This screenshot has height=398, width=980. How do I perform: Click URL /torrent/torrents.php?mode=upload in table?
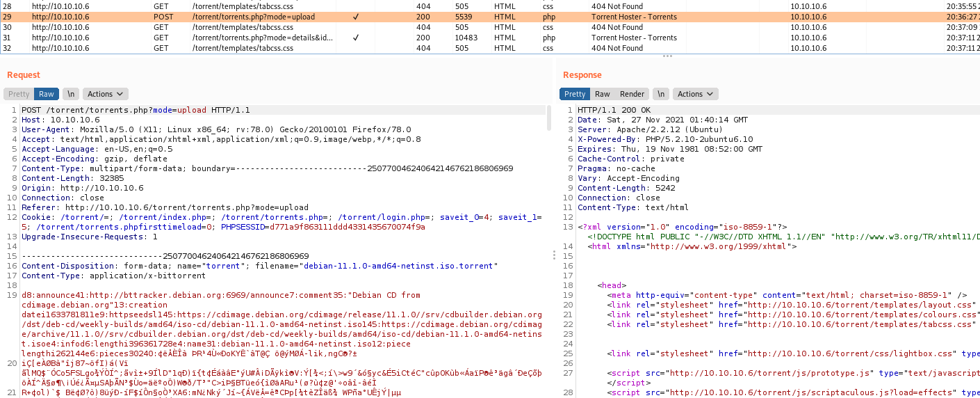click(x=254, y=17)
